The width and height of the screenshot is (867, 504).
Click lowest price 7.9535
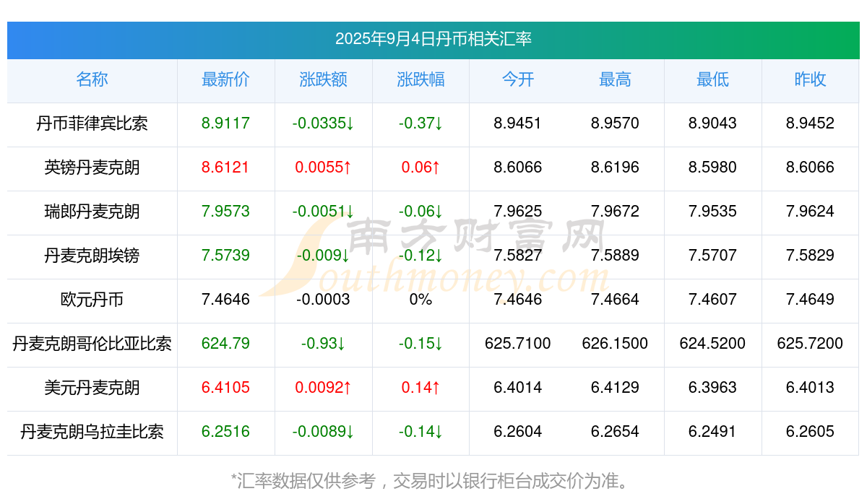pos(713,212)
